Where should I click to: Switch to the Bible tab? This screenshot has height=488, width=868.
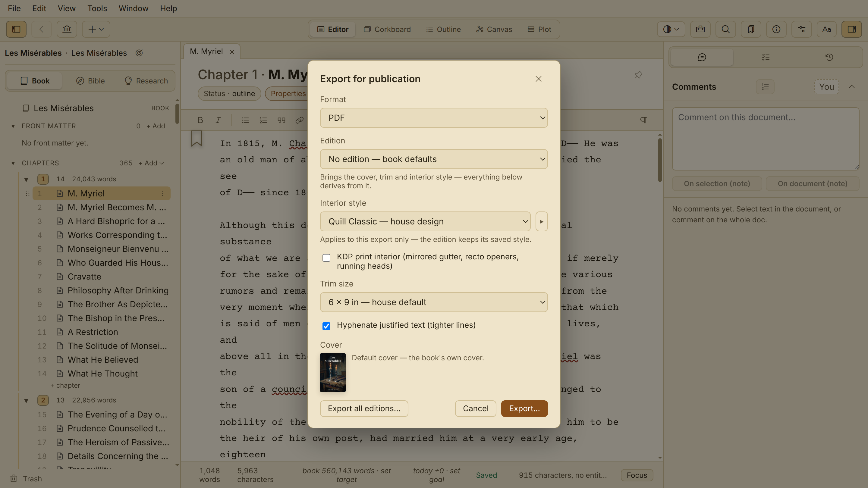coord(90,81)
